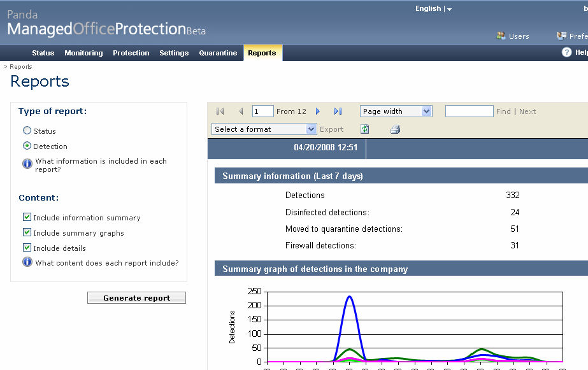Open 'What information is included in each report?'

point(101,165)
